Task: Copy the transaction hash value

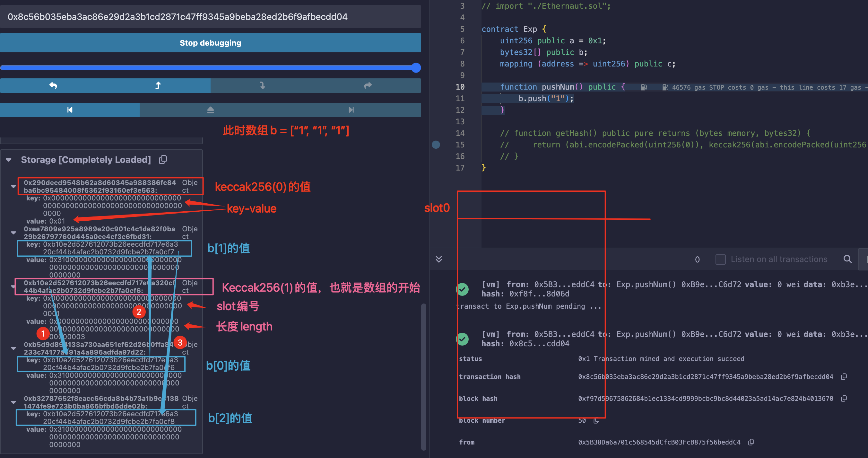Action: pos(844,377)
